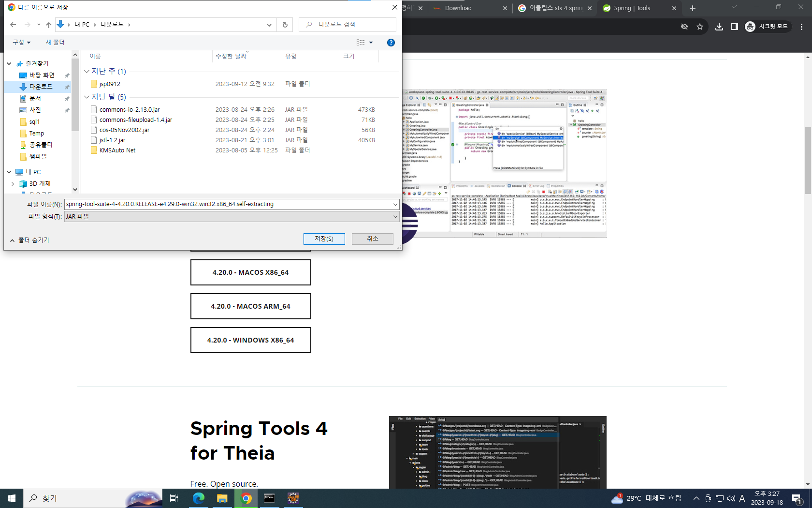The height and width of the screenshot is (508, 812).
Task: Select the 다운로드 folder in sidebar
Action: 41,87
